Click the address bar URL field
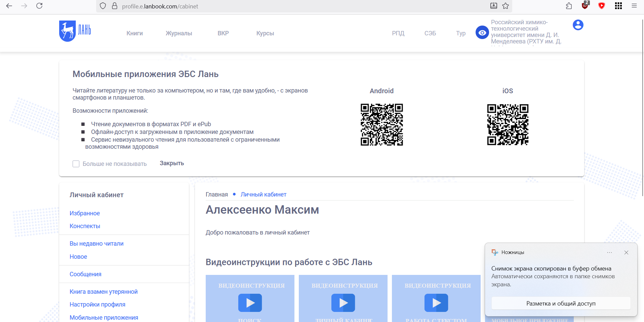The height and width of the screenshot is (322, 644). [x=269, y=6]
